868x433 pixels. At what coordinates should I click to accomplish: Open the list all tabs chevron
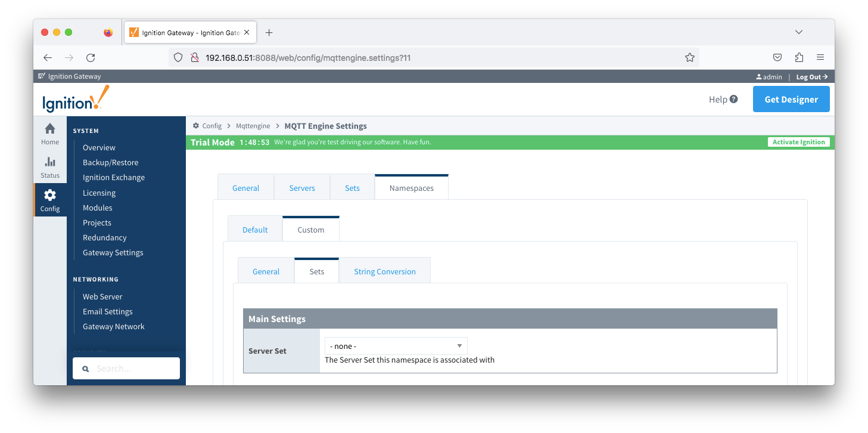799,32
